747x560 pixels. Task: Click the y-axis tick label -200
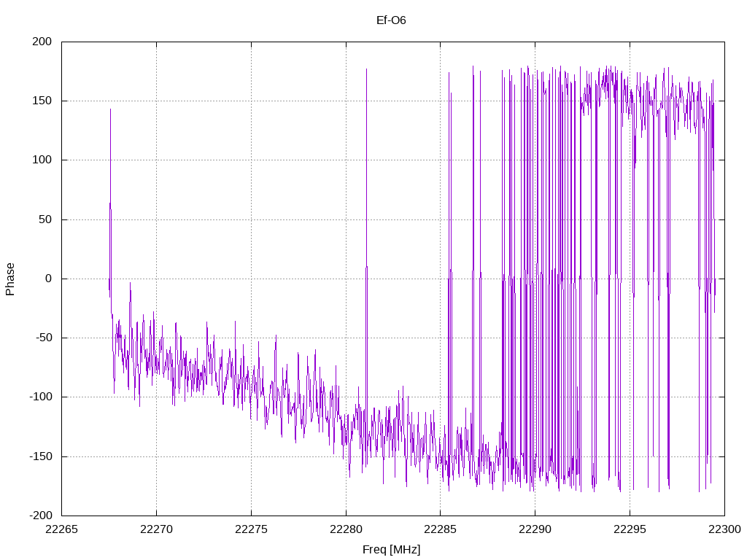pyautogui.click(x=41, y=516)
